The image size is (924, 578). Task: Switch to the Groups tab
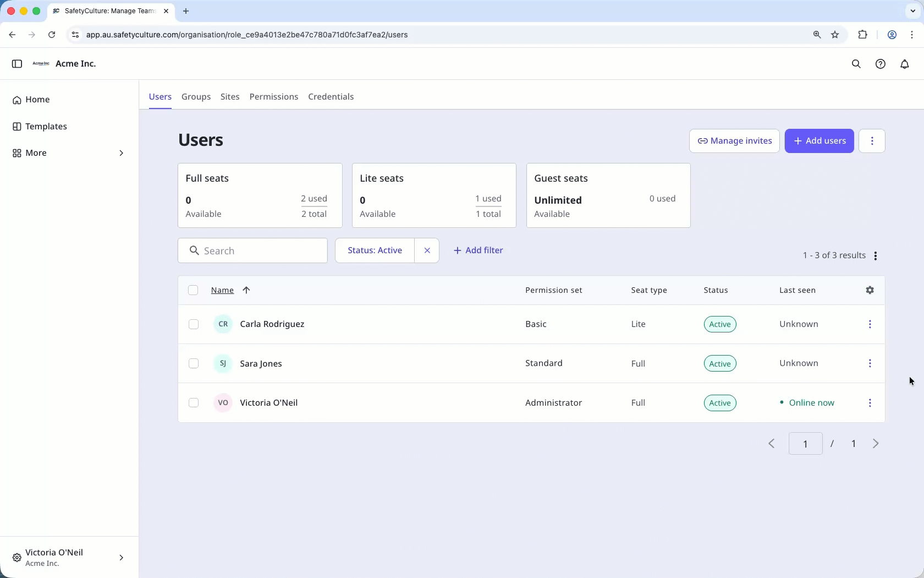[x=196, y=97]
